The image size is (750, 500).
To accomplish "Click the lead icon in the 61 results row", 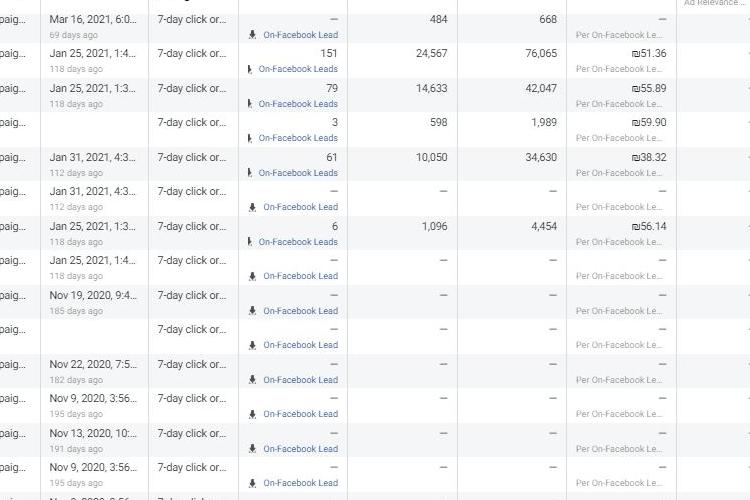I will (250, 173).
